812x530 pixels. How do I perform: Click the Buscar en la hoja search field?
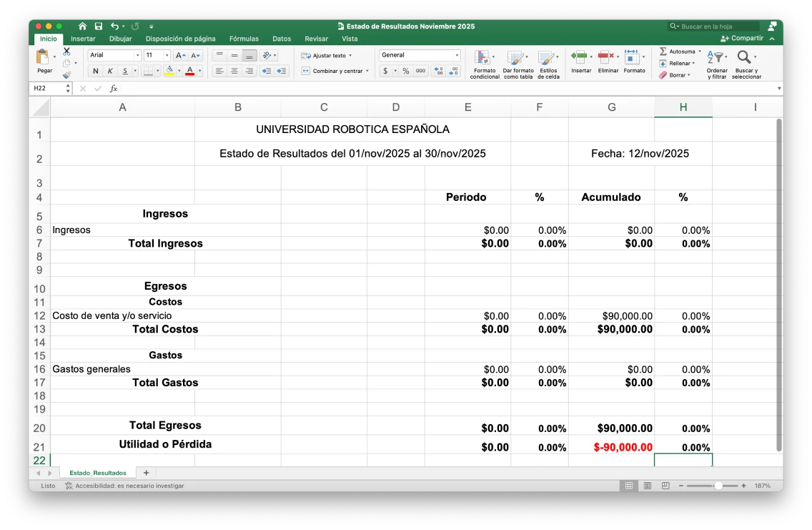(713, 26)
